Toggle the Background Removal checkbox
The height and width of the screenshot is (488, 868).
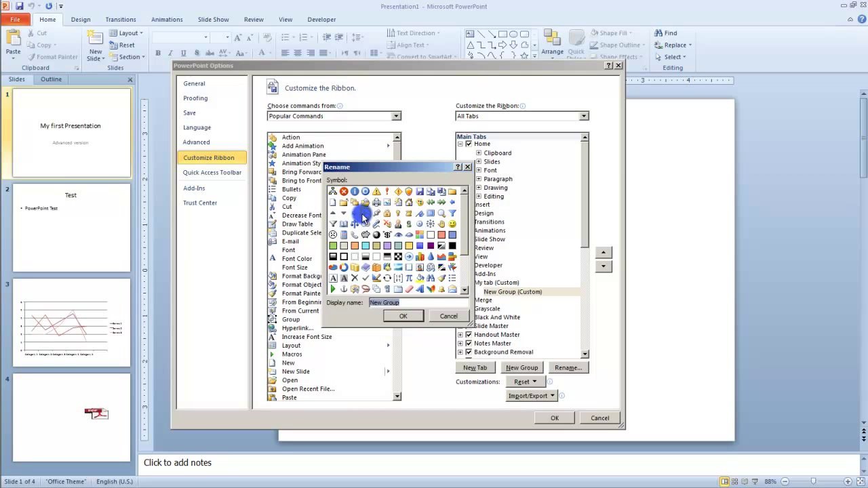click(469, 352)
